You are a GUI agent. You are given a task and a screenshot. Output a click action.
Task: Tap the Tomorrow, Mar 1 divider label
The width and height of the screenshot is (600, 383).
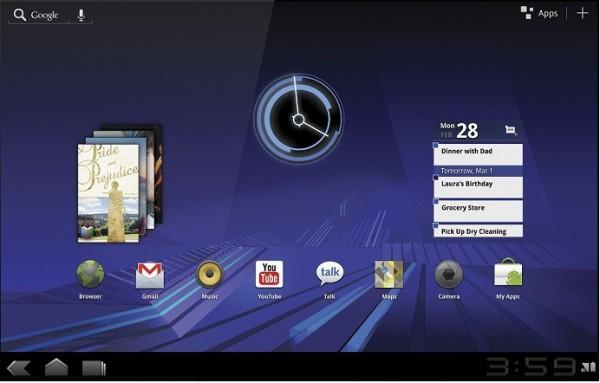[x=467, y=171]
